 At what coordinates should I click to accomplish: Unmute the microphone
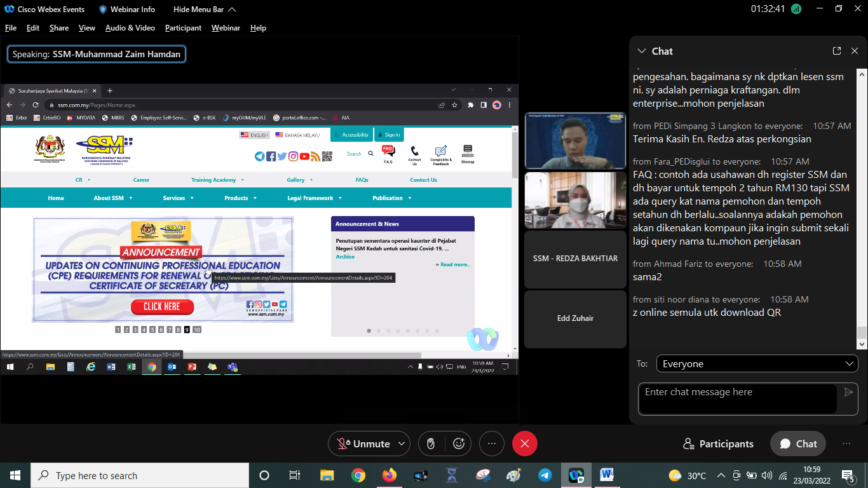(x=364, y=444)
